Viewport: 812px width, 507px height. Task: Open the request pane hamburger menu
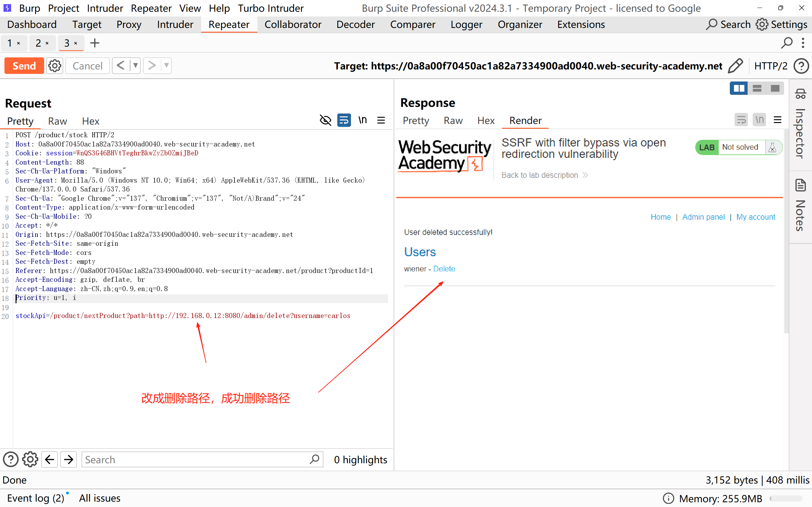(x=381, y=120)
